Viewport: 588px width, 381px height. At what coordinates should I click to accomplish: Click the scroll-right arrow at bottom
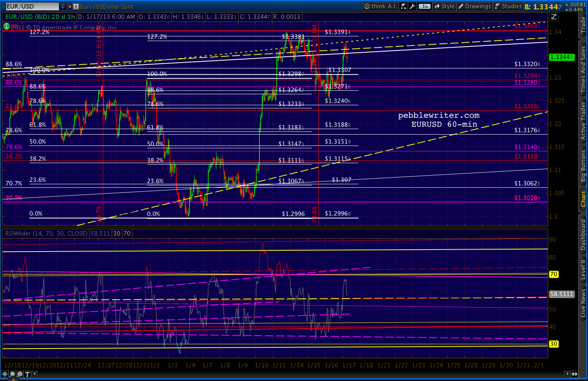[x=568, y=374]
